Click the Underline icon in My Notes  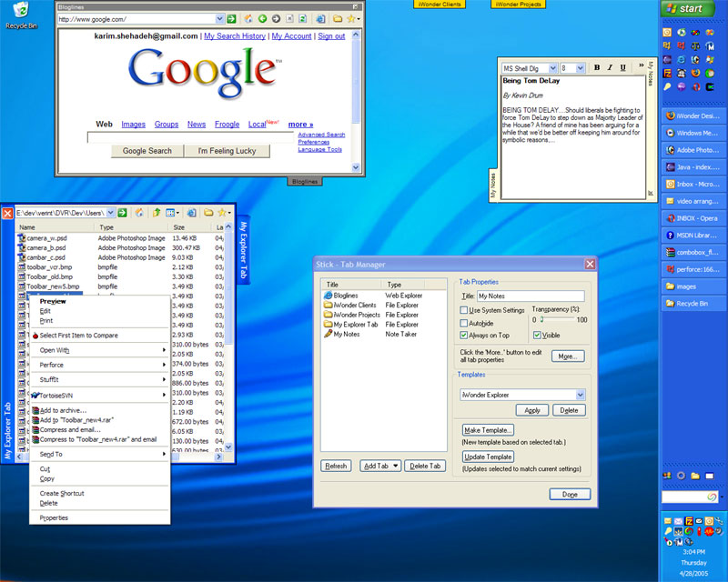(x=622, y=68)
